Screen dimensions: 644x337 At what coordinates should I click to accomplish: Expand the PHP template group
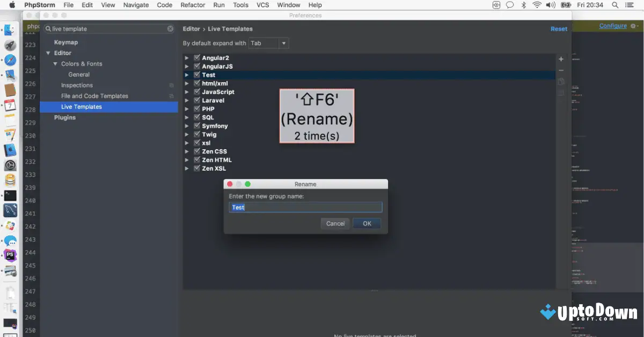pyautogui.click(x=187, y=108)
